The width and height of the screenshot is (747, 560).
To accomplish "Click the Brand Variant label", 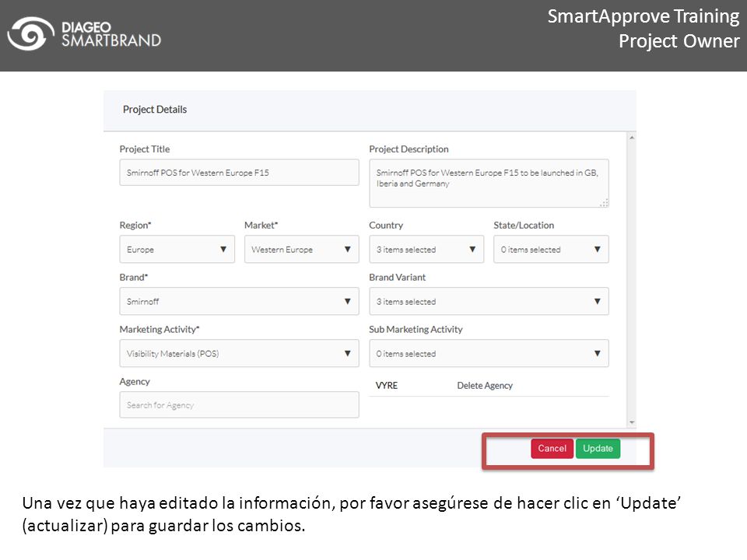I will point(398,277).
